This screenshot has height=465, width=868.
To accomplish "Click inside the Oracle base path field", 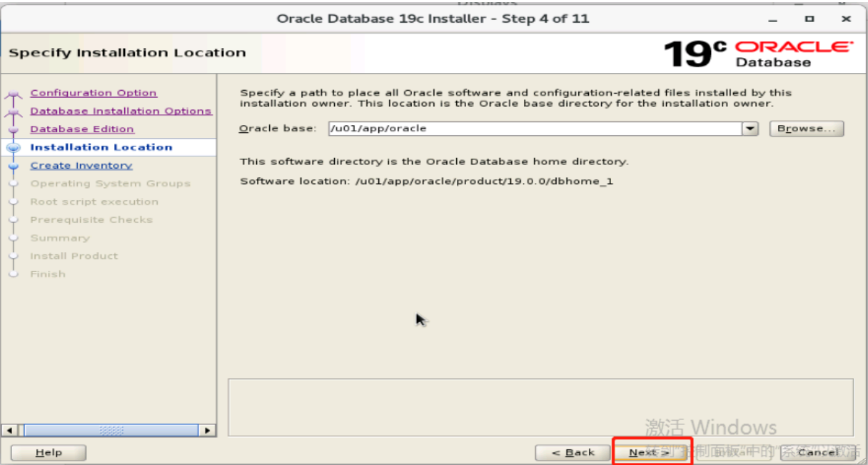I will [535, 129].
